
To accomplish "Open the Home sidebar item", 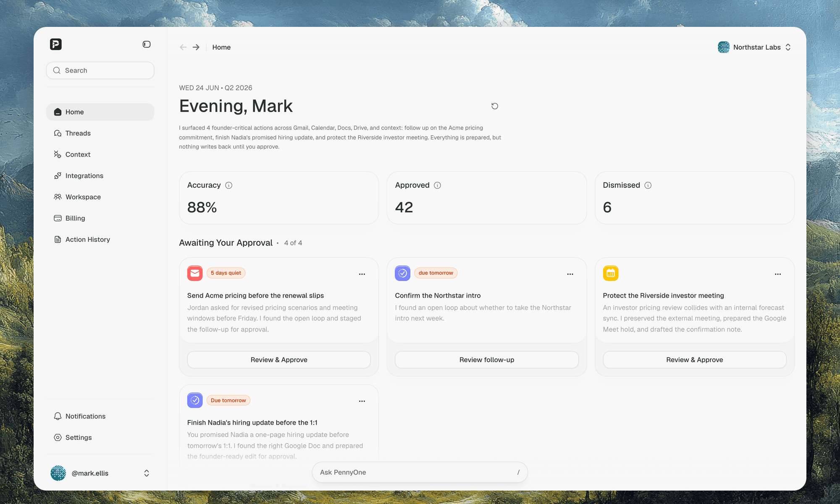I will point(100,112).
